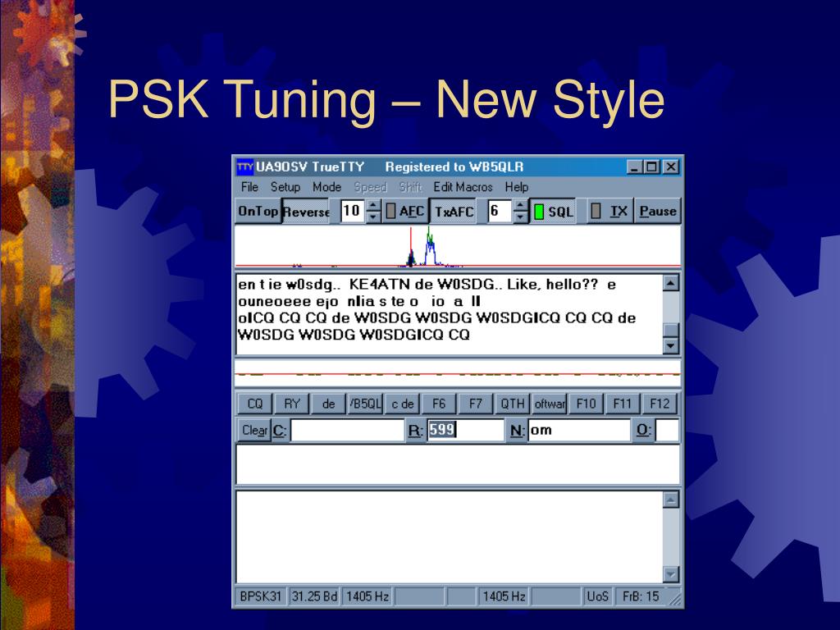This screenshot has width=840, height=630.
Task: Click the F10 macro button
Action: pyautogui.click(x=586, y=404)
